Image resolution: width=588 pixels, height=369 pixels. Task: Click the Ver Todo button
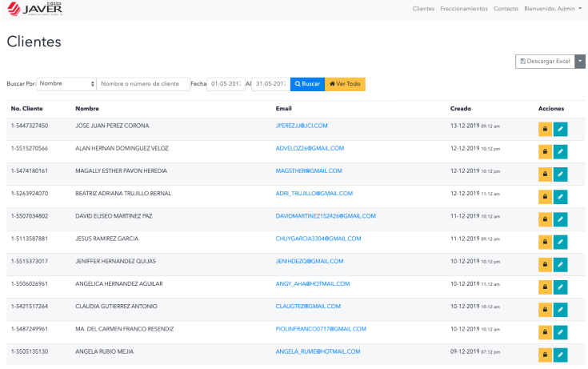pos(345,84)
